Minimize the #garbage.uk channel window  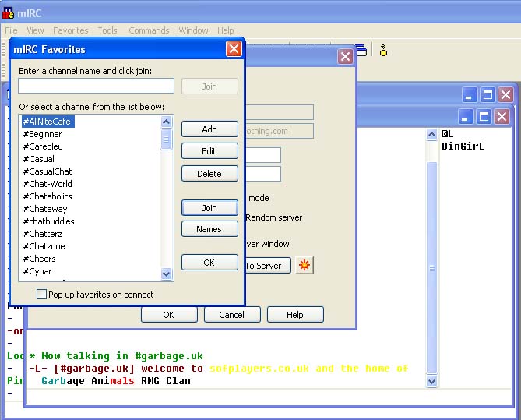point(465,117)
